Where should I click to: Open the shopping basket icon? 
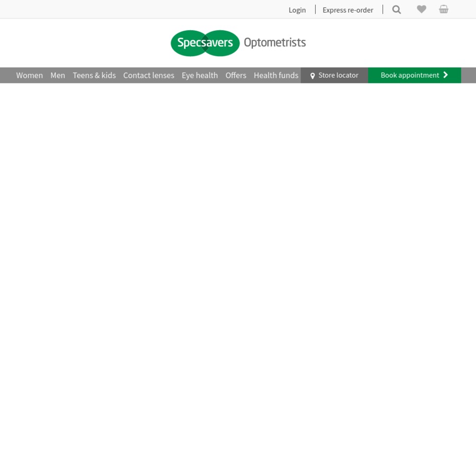coord(444,9)
